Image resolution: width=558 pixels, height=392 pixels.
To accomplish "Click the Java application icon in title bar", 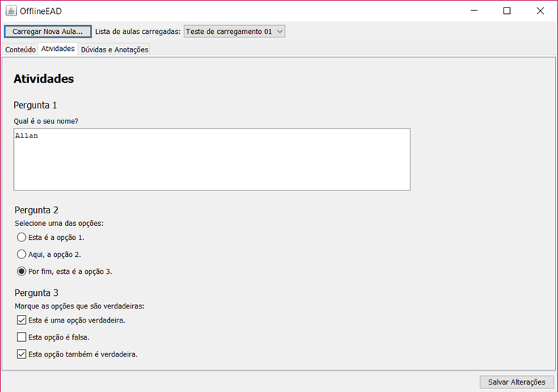I will [x=11, y=11].
